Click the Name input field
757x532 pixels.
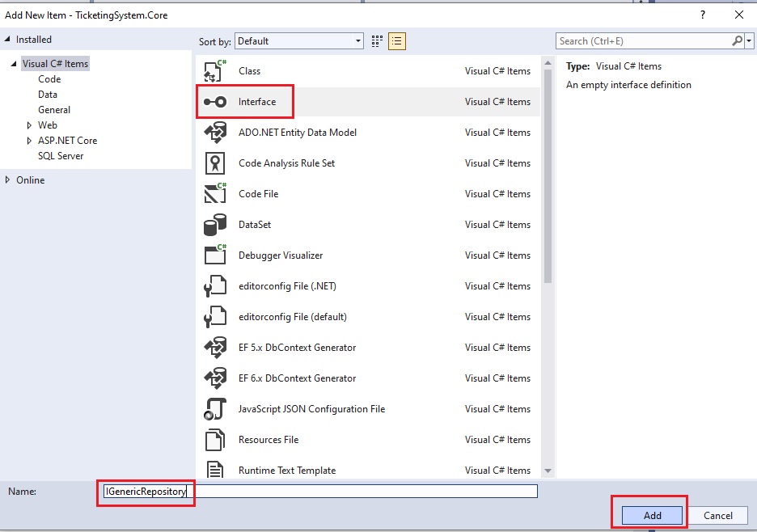point(320,492)
